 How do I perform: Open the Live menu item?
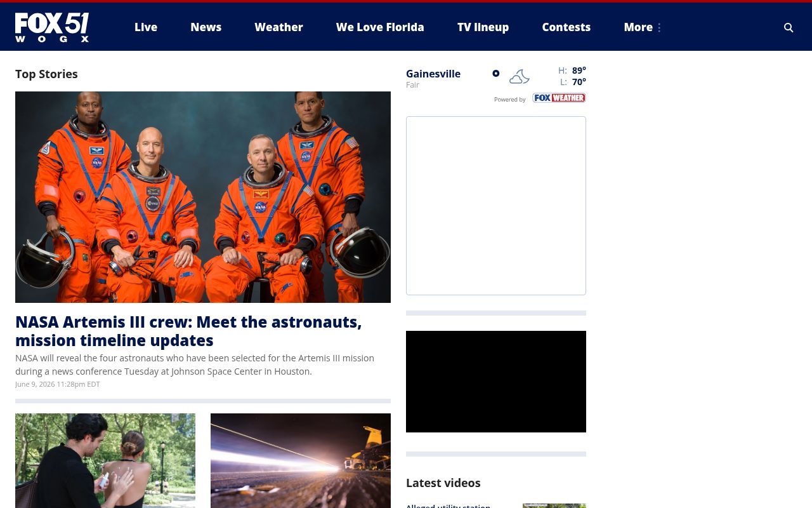coord(146,27)
